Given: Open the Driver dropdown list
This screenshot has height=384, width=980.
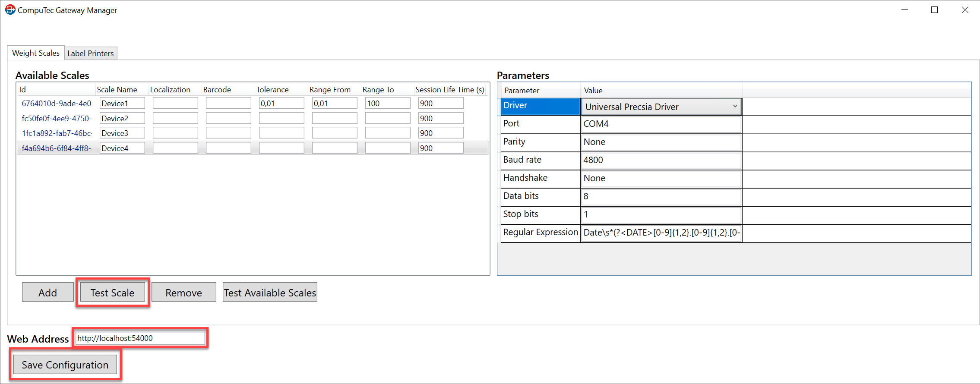Looking at the screenshot, I should 734,107.
